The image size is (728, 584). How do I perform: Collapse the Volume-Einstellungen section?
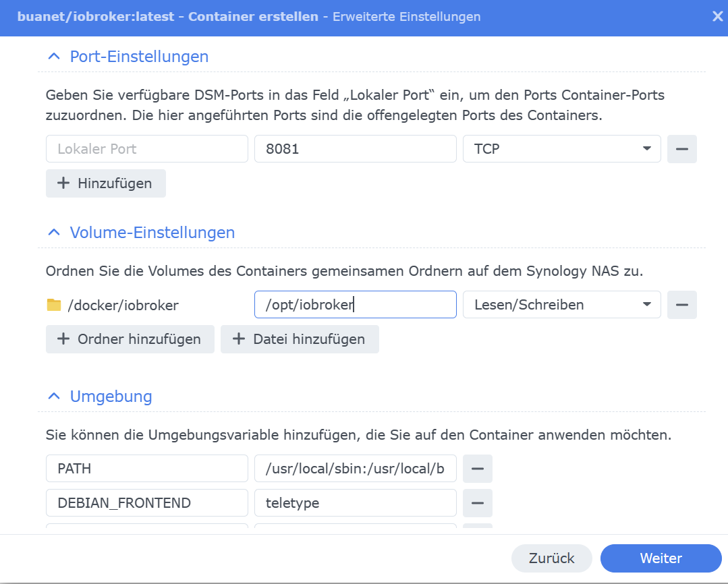click(x=54, y=232)
